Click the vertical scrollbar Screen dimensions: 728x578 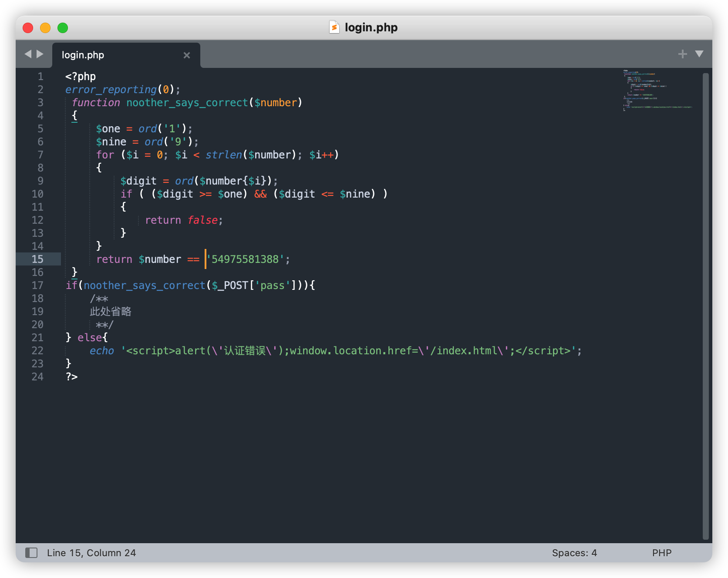coord(706,306)
